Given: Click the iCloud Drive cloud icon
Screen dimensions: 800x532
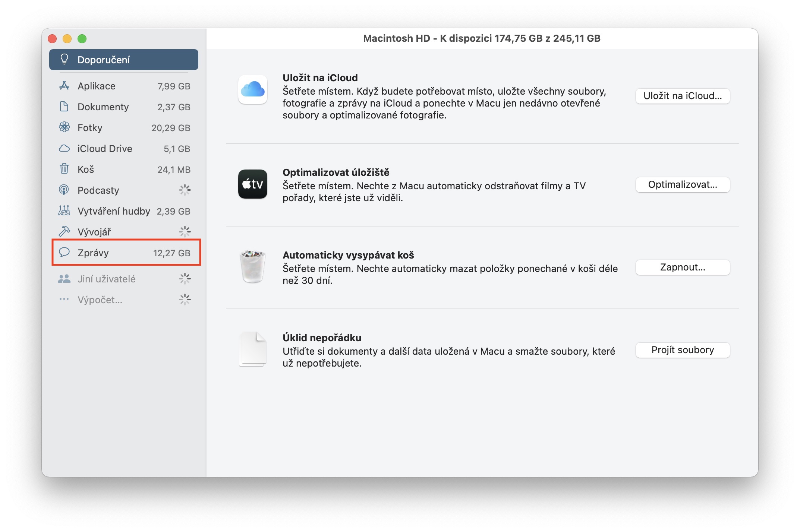Looking at the screenshot, I should [x=64, y=148].
